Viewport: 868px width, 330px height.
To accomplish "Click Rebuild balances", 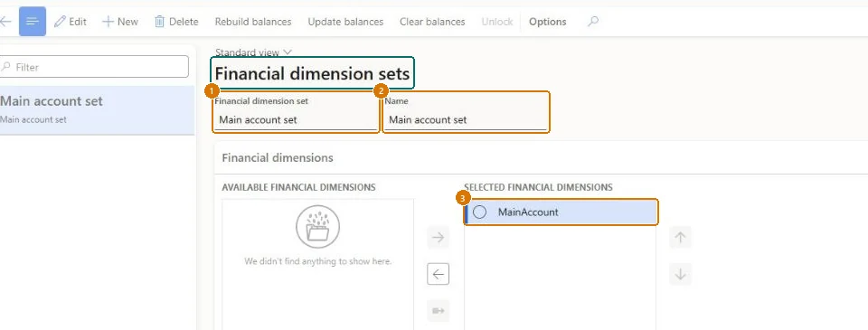I will [253, 22].
